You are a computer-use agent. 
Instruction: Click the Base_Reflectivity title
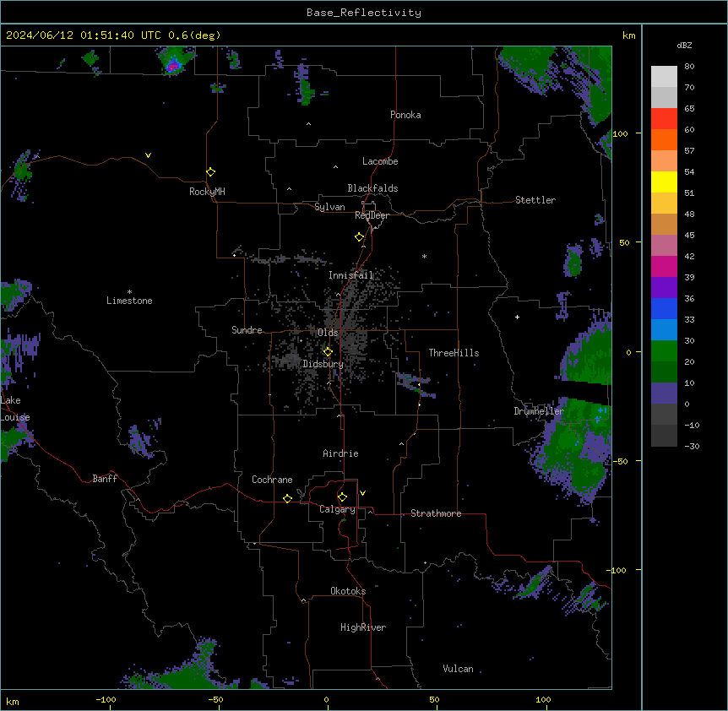[364, 13]
